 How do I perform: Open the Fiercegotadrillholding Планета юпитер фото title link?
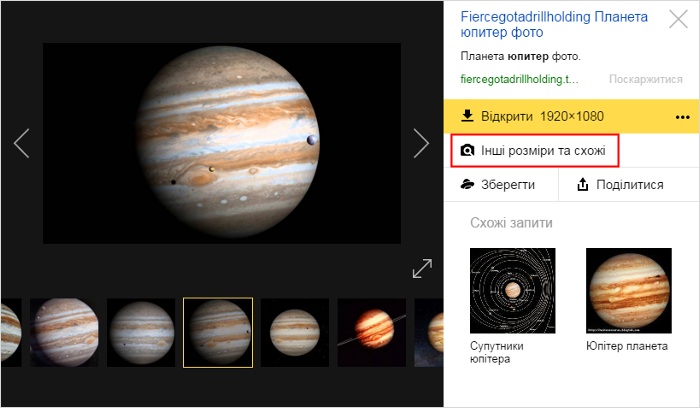pos(554,24)
